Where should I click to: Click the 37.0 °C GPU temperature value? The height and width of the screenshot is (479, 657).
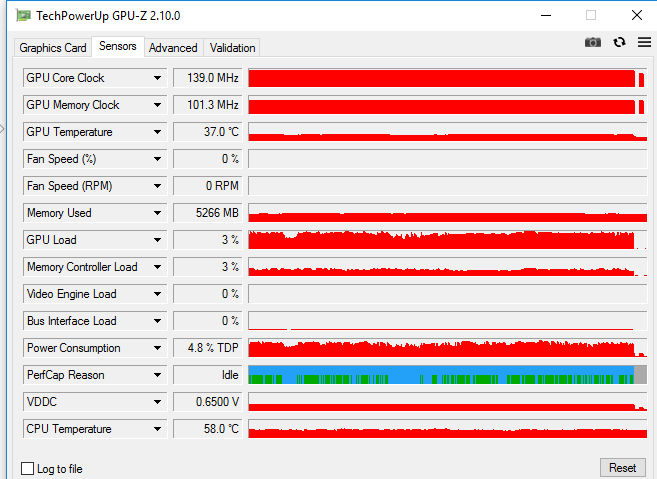pyautogui.click(x=207, y=132)
